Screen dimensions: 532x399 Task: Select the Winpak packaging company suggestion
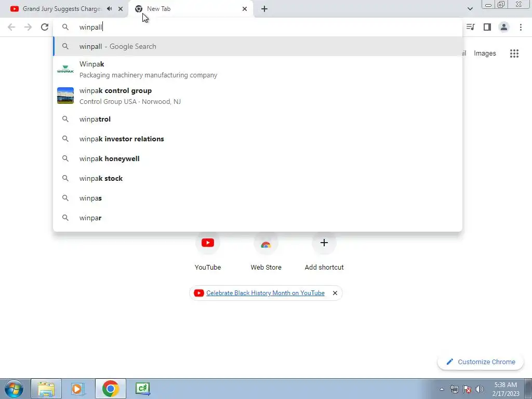coord(258,70)
